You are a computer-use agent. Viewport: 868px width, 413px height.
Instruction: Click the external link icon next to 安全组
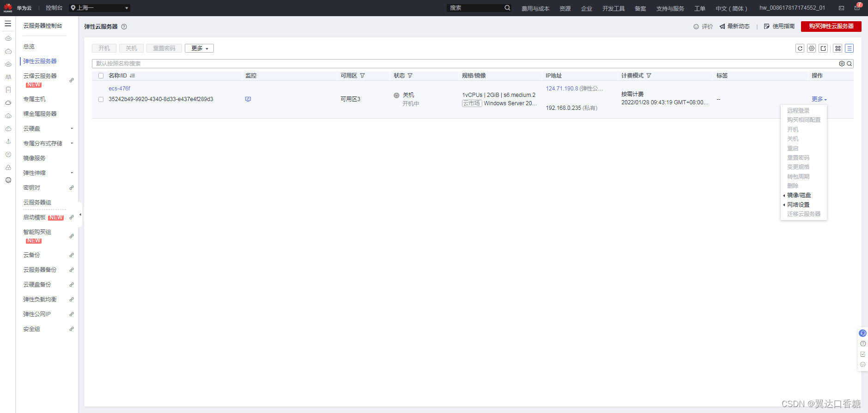[72, 329]
